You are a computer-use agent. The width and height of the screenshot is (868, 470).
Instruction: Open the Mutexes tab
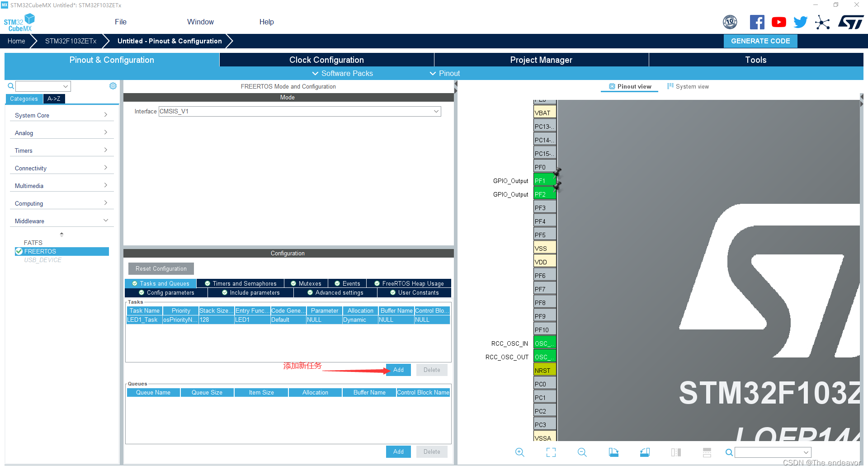[x=306, y=283]
